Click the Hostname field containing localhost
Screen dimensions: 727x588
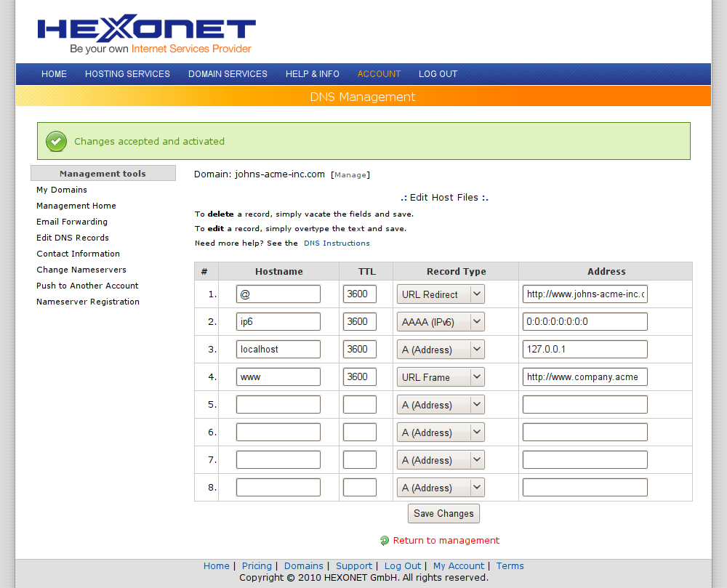pyautogui.click(x=278, y=350)
